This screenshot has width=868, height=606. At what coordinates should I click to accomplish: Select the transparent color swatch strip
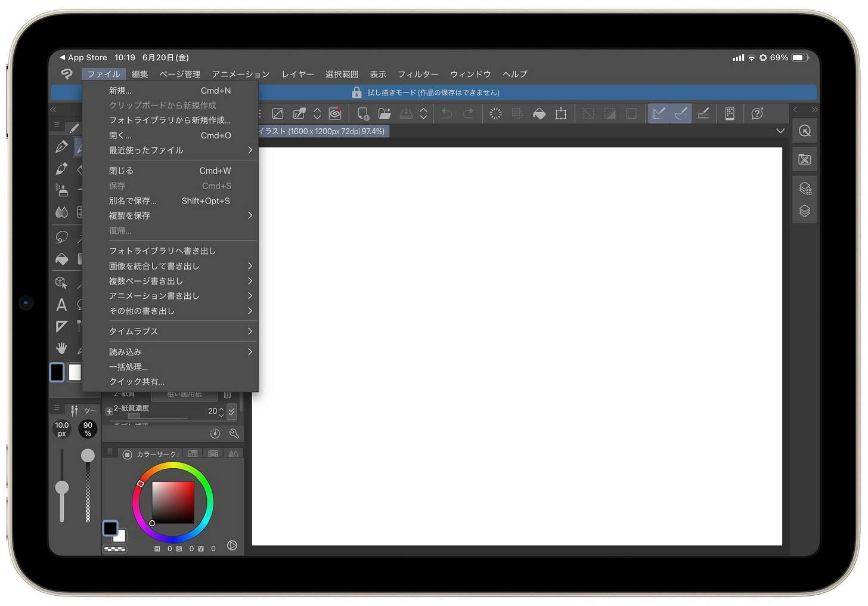[114, 549]
